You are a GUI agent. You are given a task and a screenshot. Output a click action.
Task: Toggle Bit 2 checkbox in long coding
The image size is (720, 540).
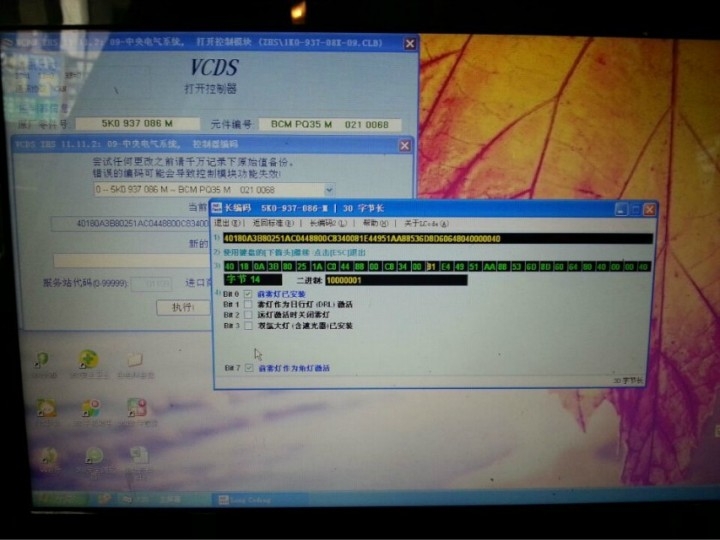248,315
